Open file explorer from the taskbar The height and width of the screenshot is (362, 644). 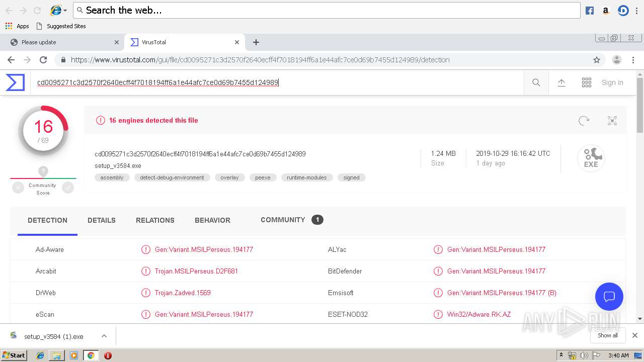coord(57,355)
